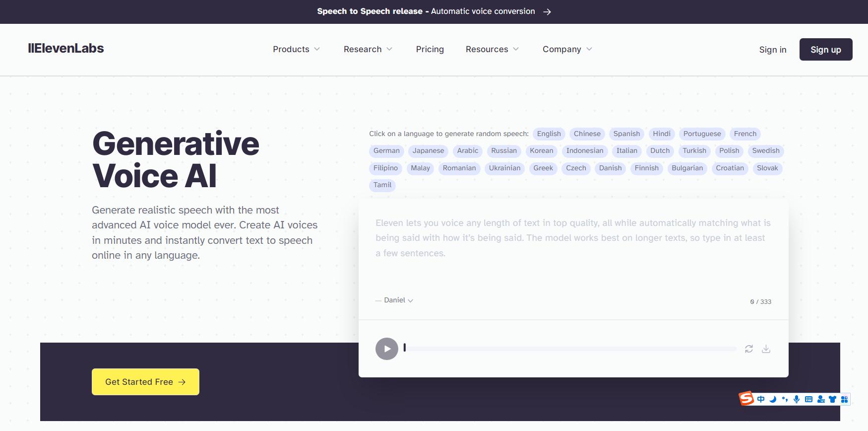Select the Russian language chip
The image size is (868, 431).
pos(504,151)
